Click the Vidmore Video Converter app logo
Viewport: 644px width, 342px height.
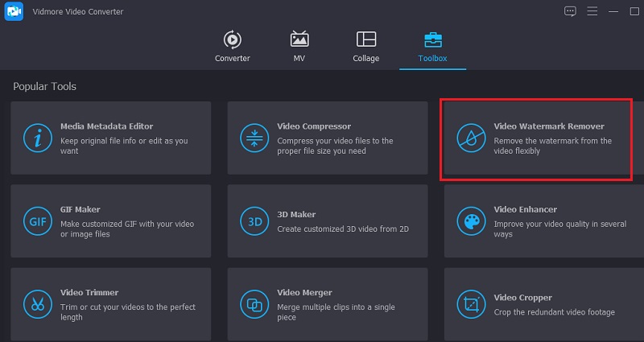[x=14, y=13]
